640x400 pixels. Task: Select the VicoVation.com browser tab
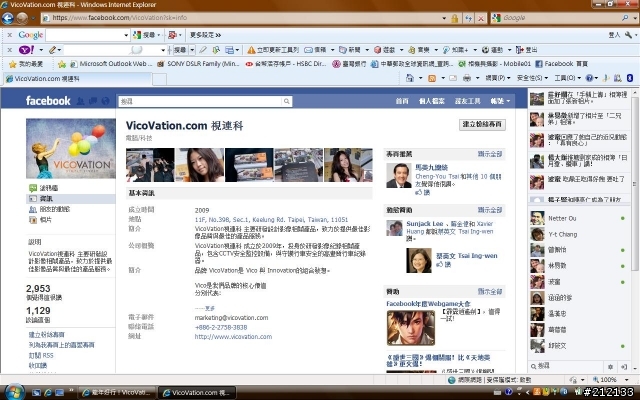pos(78,79)
